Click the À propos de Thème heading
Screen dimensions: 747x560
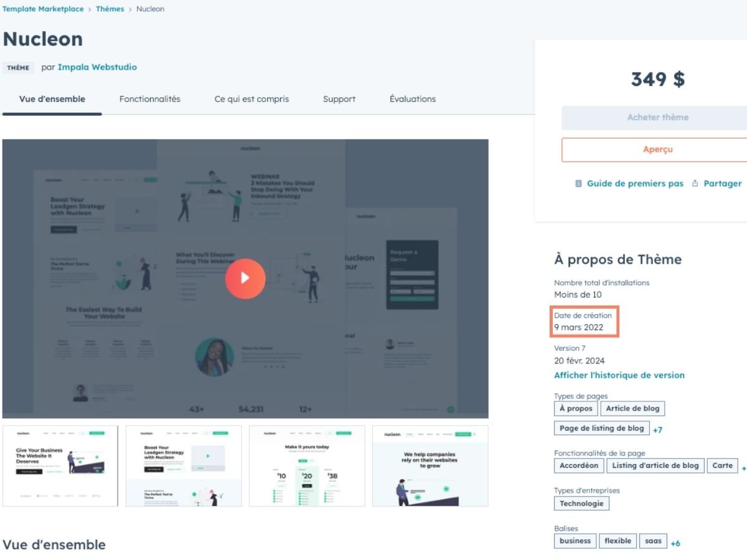(x=618, y=259)
